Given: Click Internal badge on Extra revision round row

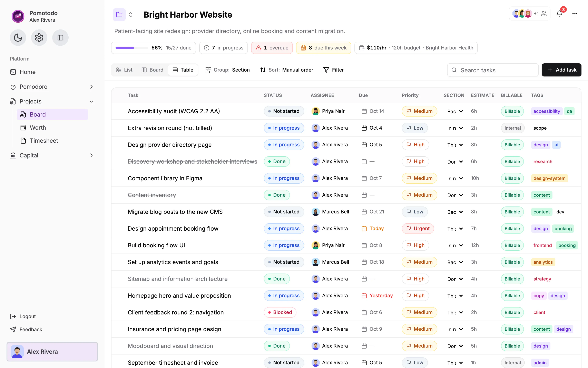Looking at the screenshot, I should pyautogui.click(x=513, y=128).
